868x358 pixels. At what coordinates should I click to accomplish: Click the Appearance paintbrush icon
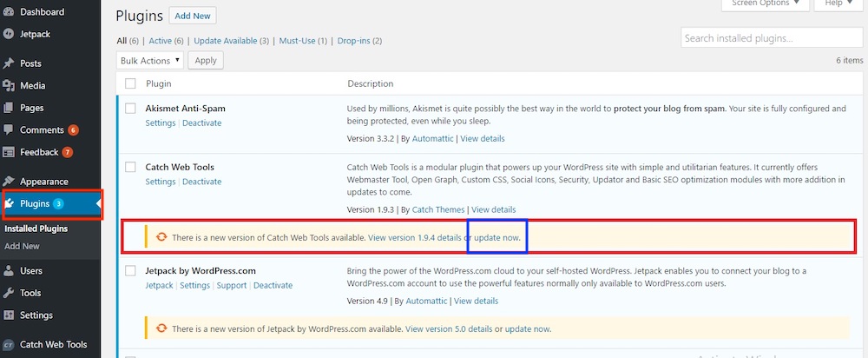(9, 182)
